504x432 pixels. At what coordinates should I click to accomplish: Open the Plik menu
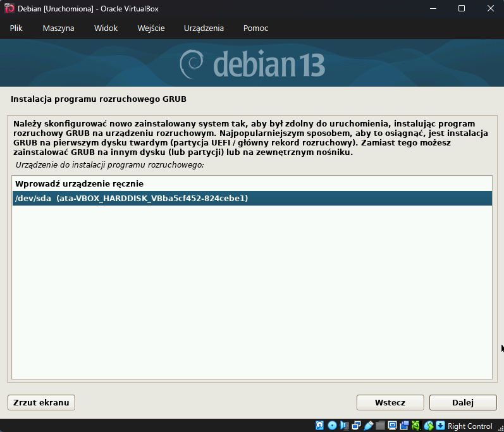tap(16, 28)
